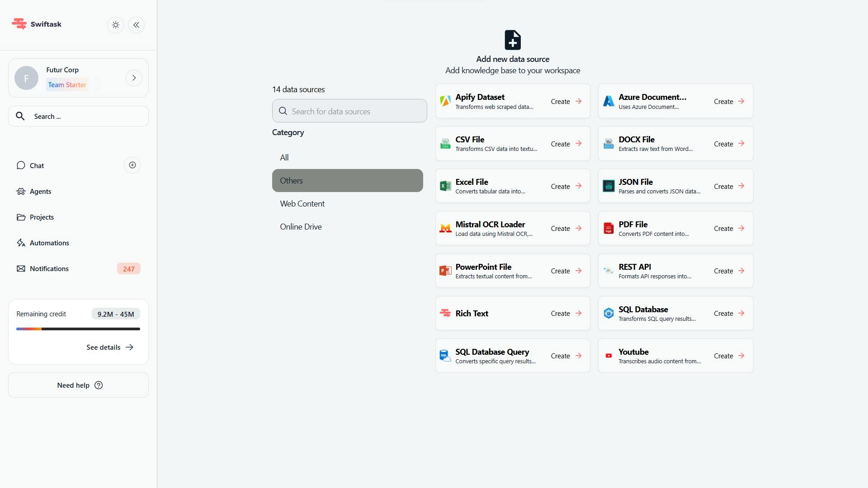This screenshot has width=868, height=488.
Task: Click the Apify Dataset icon
Action: coord(445,101)
